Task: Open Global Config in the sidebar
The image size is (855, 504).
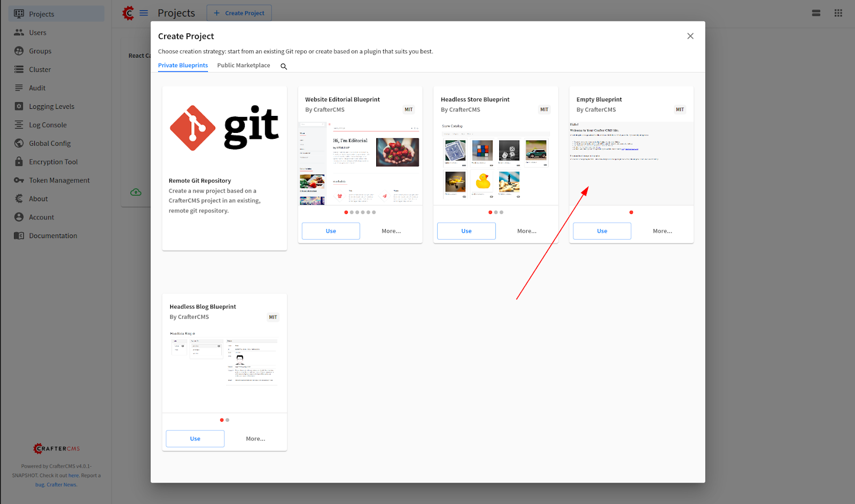Action: click(50, 143)
